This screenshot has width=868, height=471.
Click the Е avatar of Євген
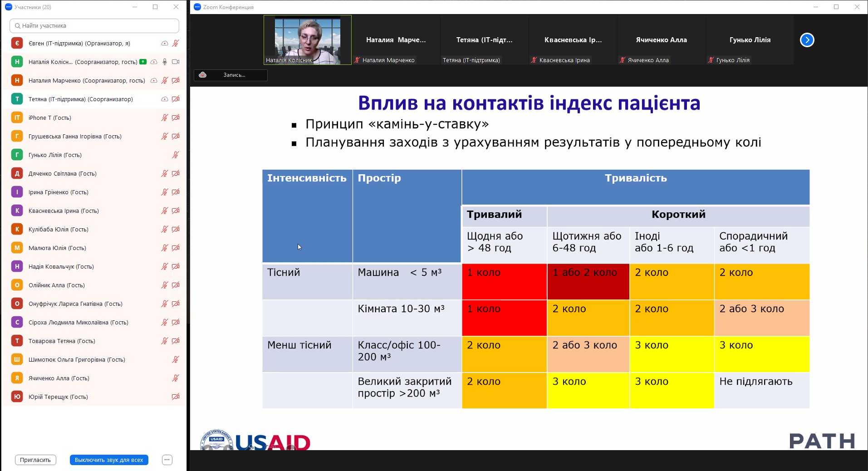click(17, 44)
